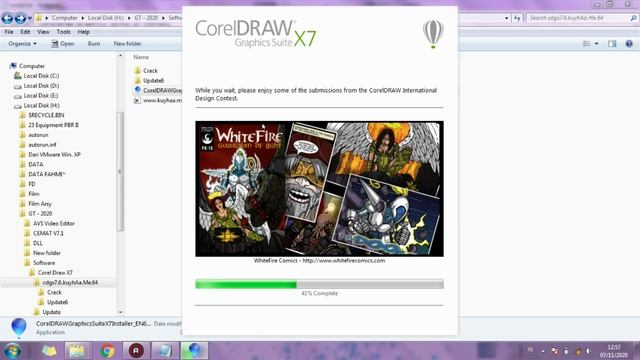Click the details pane installer balloon icon
Viewport: 640px width, 360px height.
click(19, 328)
